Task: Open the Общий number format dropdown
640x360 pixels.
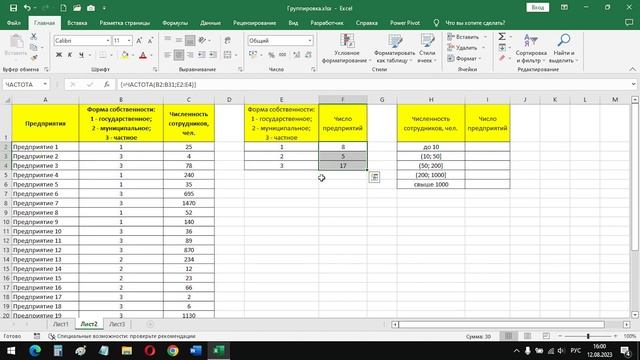Action: click(310, 40)
